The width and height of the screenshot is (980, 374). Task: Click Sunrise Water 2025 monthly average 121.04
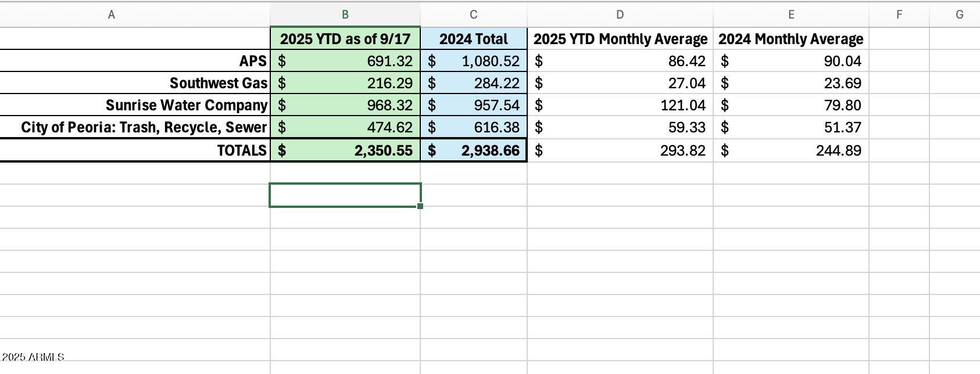click(620, 105)
